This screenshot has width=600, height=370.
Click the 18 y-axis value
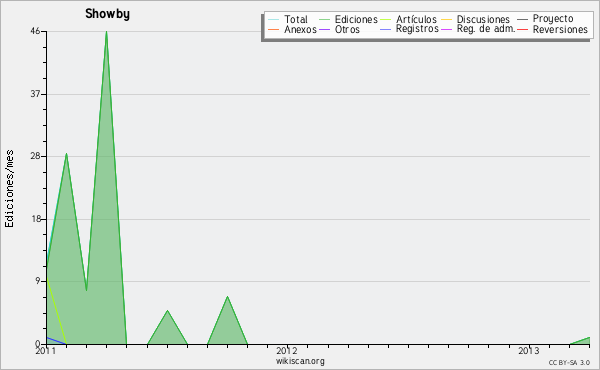pos(36,219)
